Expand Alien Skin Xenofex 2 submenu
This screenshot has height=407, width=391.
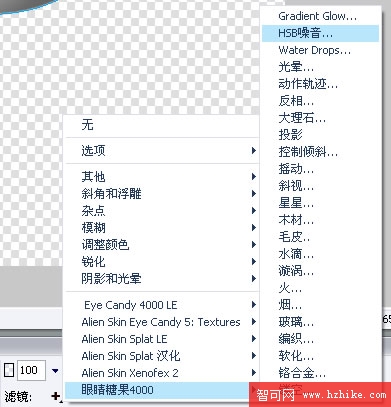(162, 373)
